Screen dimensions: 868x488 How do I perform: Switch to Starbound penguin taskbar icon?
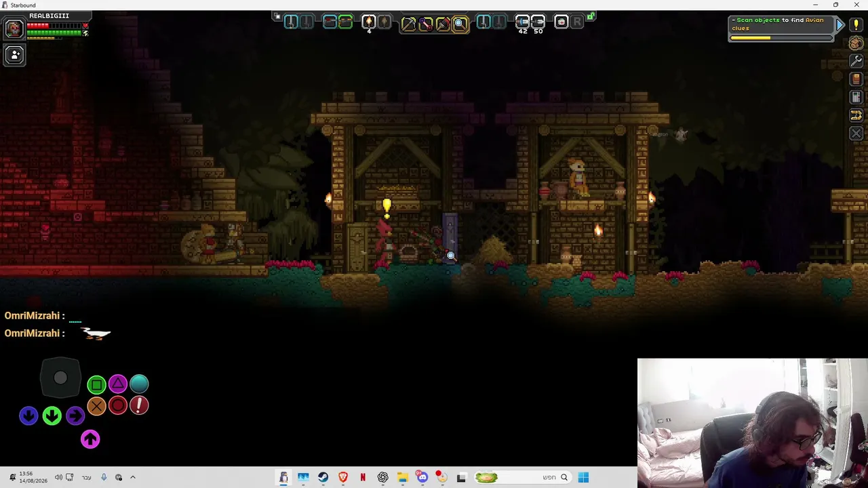coord(283,477)
